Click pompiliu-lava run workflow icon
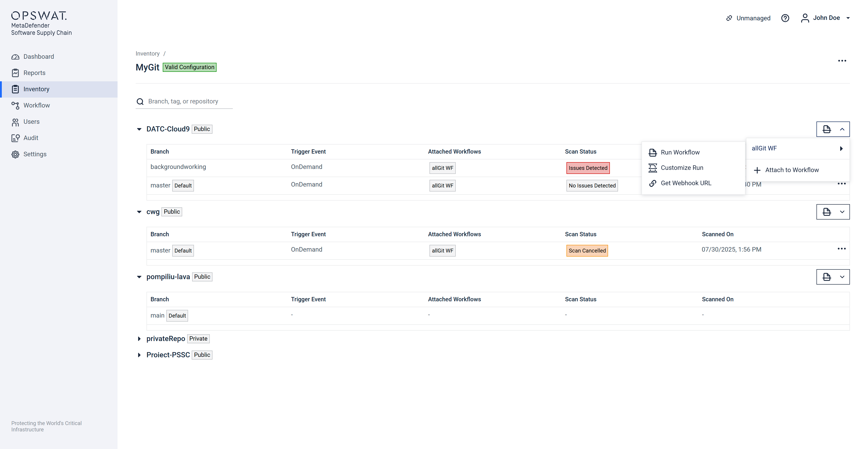The width and height of the screenshot is (868, 449). click(827, 277)
